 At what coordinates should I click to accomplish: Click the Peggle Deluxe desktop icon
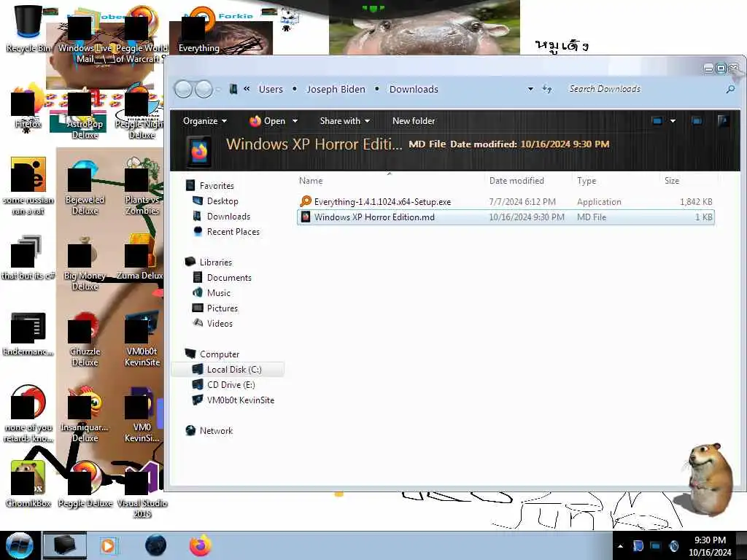click(x=85, y=484)
